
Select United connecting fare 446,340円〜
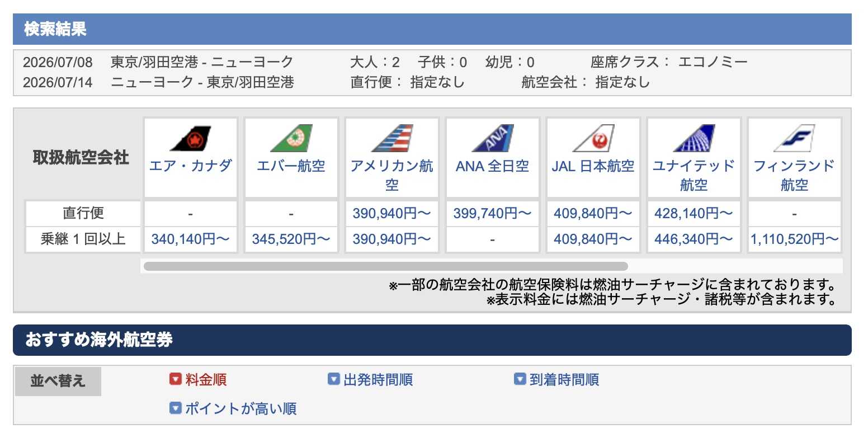694,239
